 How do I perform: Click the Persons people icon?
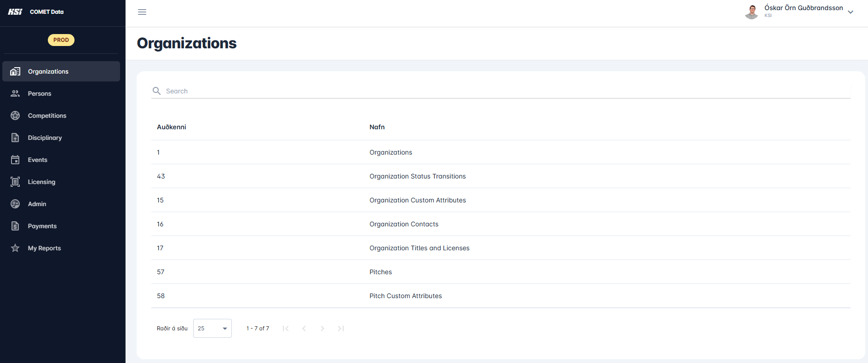[x=15, y=93]
